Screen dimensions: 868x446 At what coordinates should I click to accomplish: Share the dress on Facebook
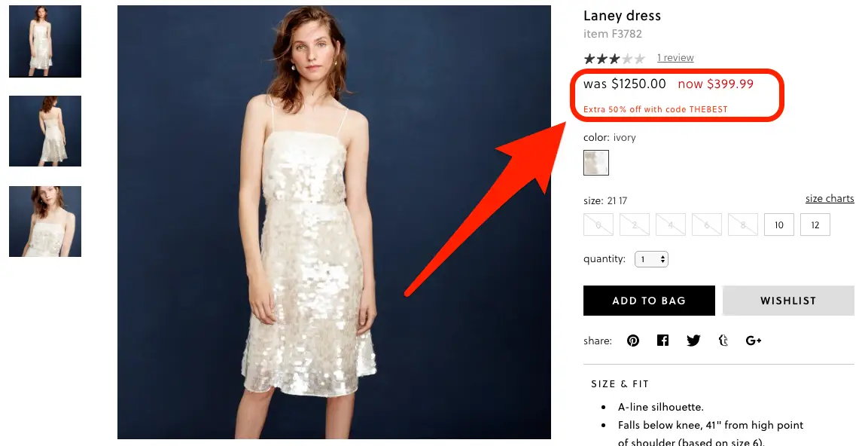point(662,341)
